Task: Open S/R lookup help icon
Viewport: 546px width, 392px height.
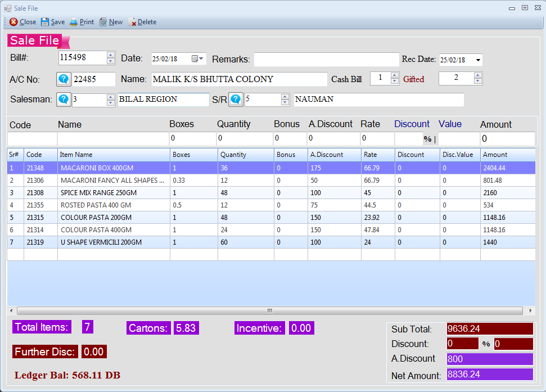Action: (x=236, y=100)
